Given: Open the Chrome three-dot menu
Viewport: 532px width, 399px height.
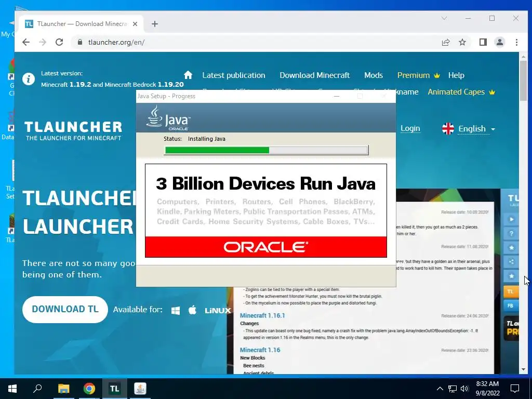Looking at the screenshot, I should point(516,42).
